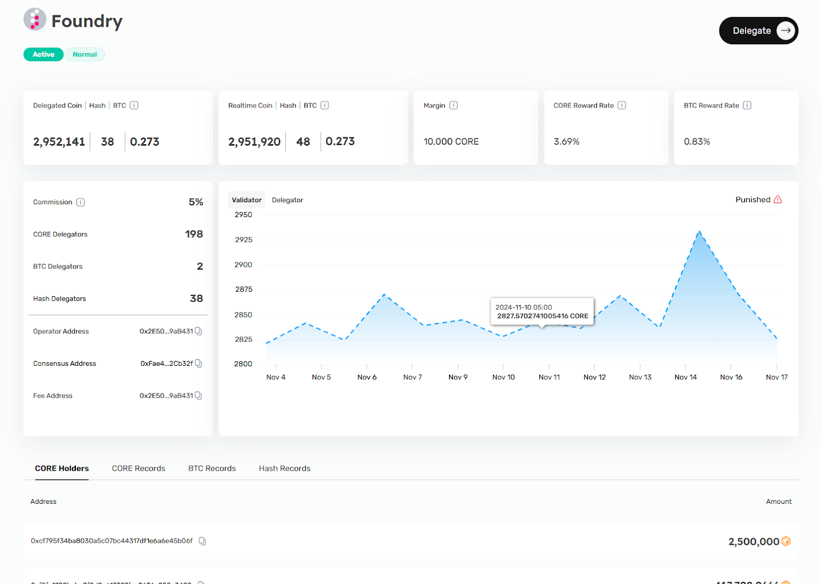Viewport: 821px width, 584px height.
Task: Open the Realtime Coin info icon
Action: [325, 105]
